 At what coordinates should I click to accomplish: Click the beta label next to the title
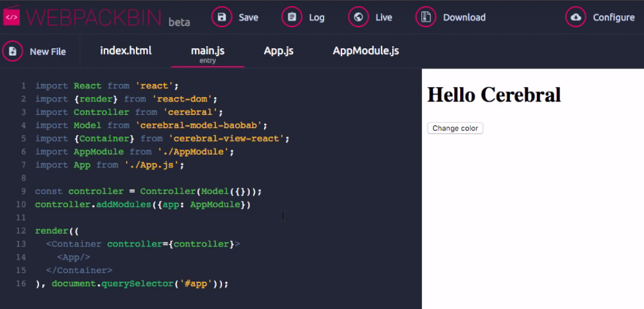[179, 22]
